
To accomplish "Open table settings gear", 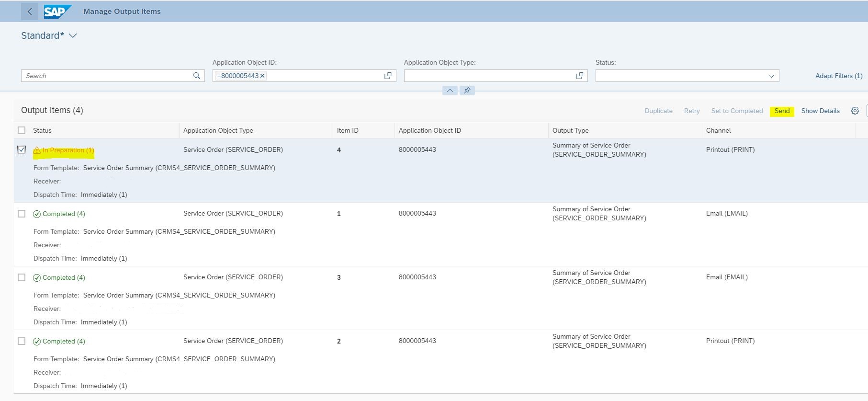I will point(855,111).
